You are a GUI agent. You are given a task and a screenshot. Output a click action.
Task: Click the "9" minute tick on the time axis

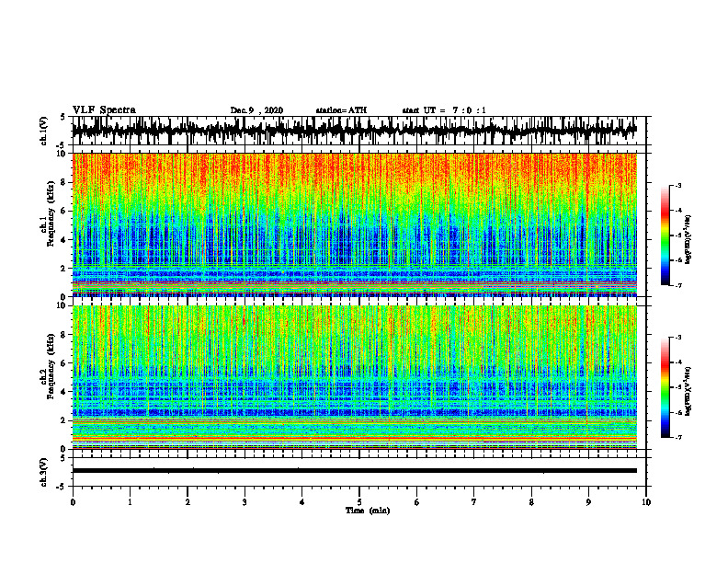click(588, 502)
